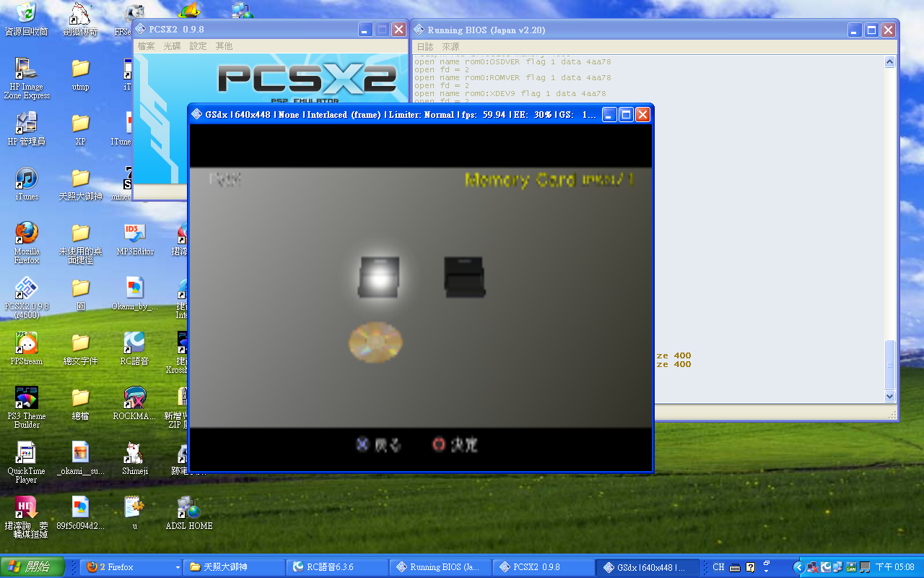This screenshot has width=924, height=578.
Task: Open the 總文字件 folder on desktop
Action: coord(81,348)
